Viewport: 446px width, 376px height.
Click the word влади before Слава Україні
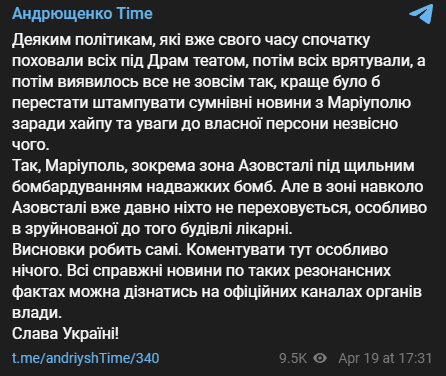pos(37,313)
